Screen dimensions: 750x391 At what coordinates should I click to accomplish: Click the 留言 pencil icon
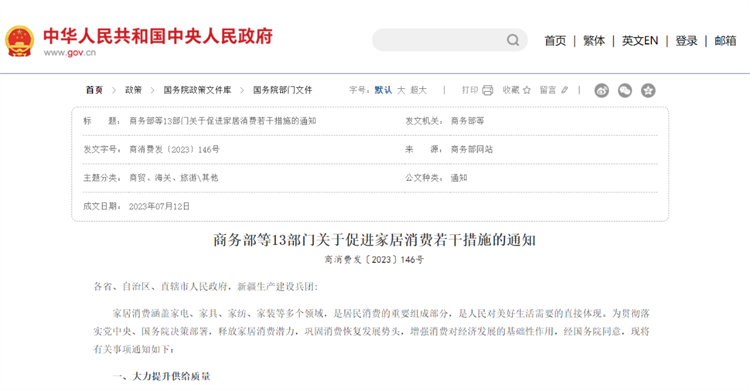564,90
